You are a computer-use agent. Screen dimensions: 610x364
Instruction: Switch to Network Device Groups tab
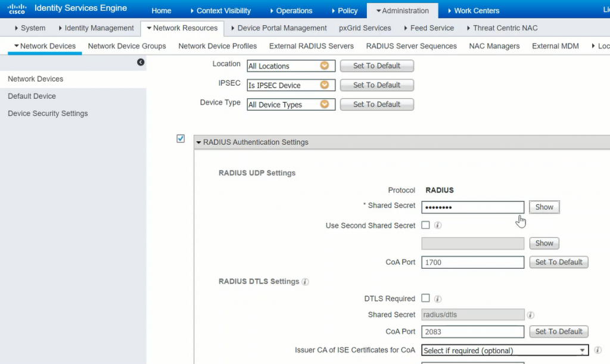[127, 46]
